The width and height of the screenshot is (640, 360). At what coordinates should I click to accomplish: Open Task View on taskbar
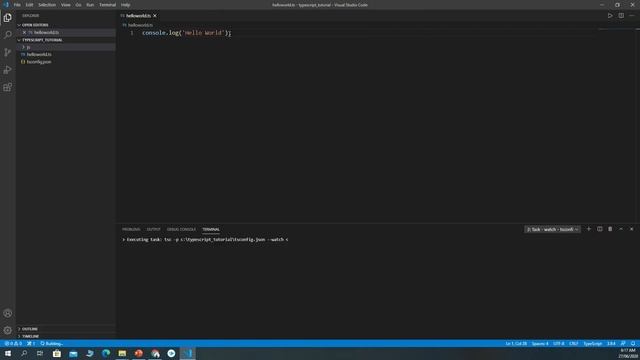point(40,353)
